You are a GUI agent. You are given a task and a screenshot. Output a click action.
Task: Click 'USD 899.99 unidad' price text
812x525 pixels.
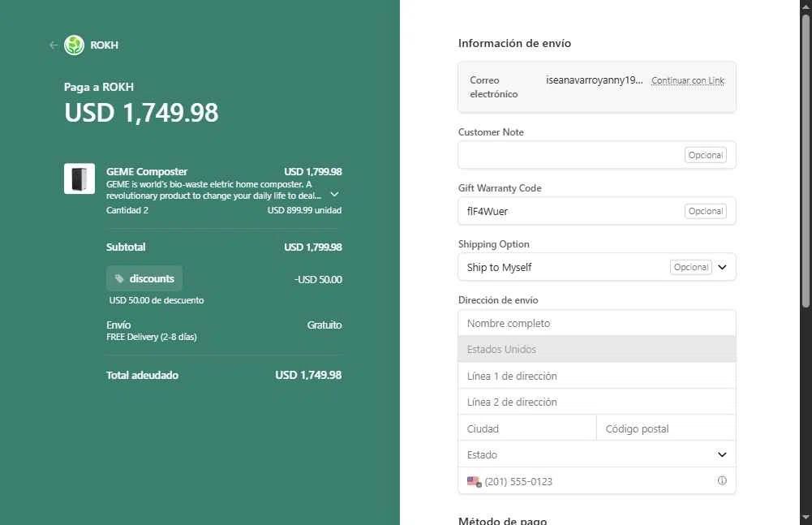(304, 210)
